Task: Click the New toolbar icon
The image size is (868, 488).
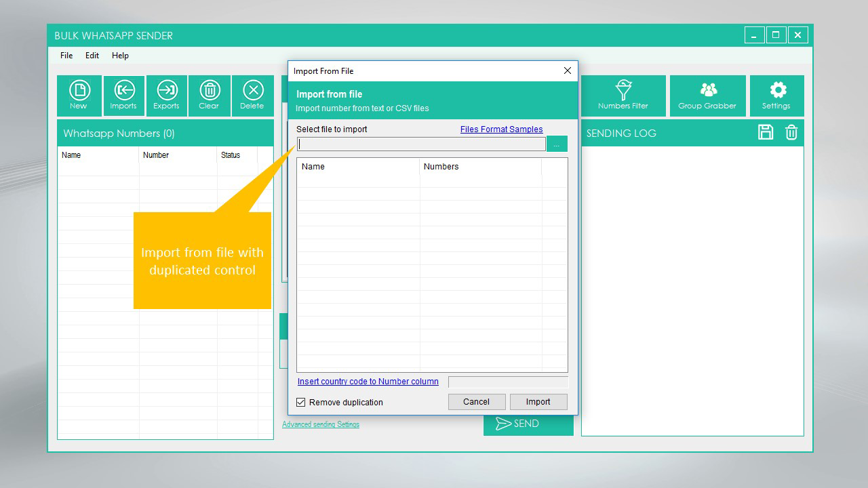Action: [79, 96]
